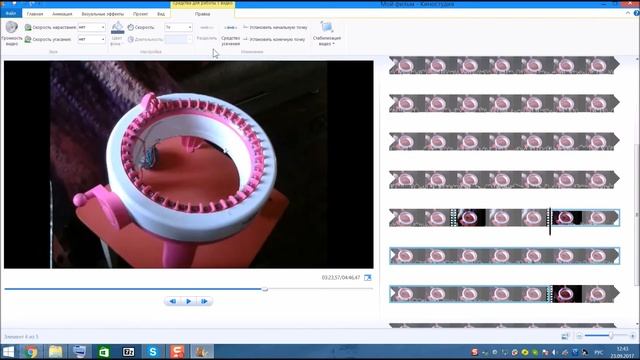The height and width of the screenshot is (360, 640).
Task: Toggle full-screen preview icon
Action: pyautogui.click(x=368, y=278)
